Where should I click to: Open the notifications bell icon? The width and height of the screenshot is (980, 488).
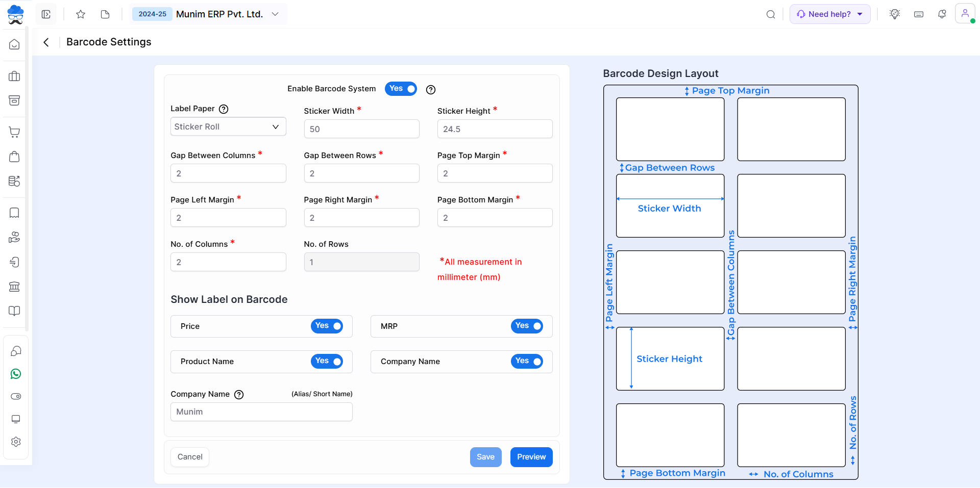[x=942, y=14]
